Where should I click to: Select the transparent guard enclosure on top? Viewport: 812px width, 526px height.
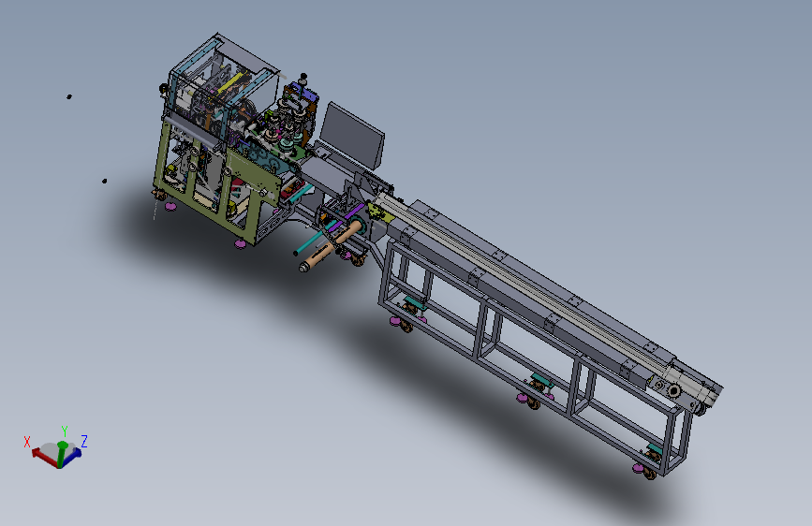click(x=223, y=88)
